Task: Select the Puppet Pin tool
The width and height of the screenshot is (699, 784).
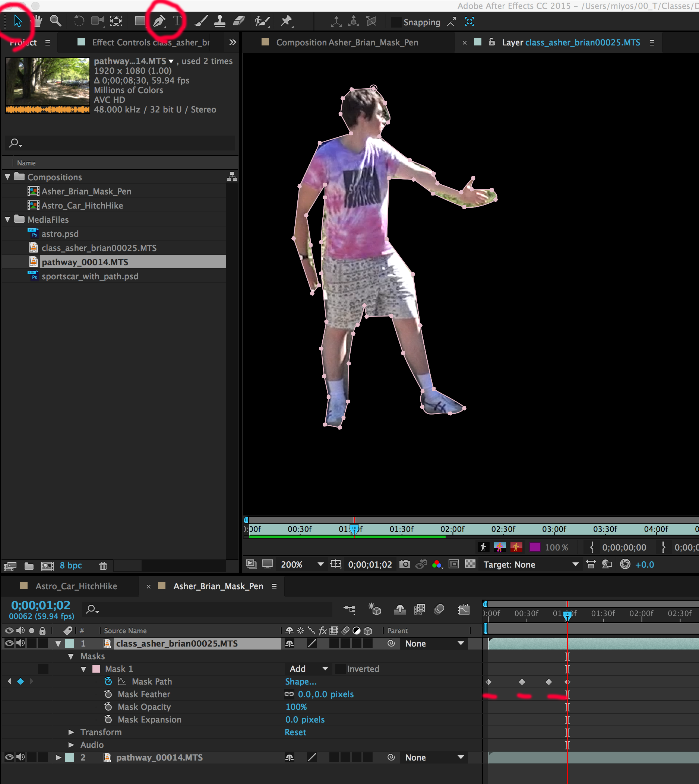Action: pos(286,21)
